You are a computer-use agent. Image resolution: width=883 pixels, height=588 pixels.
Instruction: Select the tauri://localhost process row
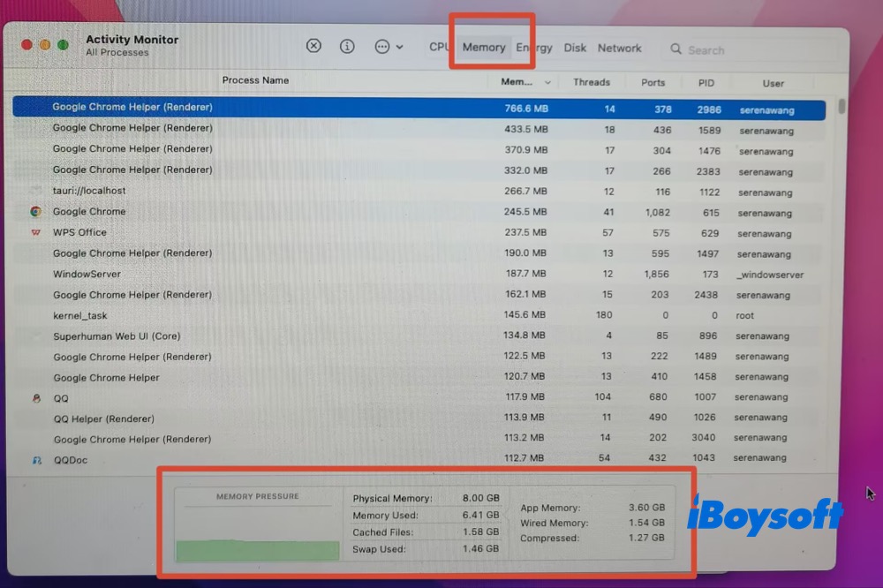[x=419, y=192]
